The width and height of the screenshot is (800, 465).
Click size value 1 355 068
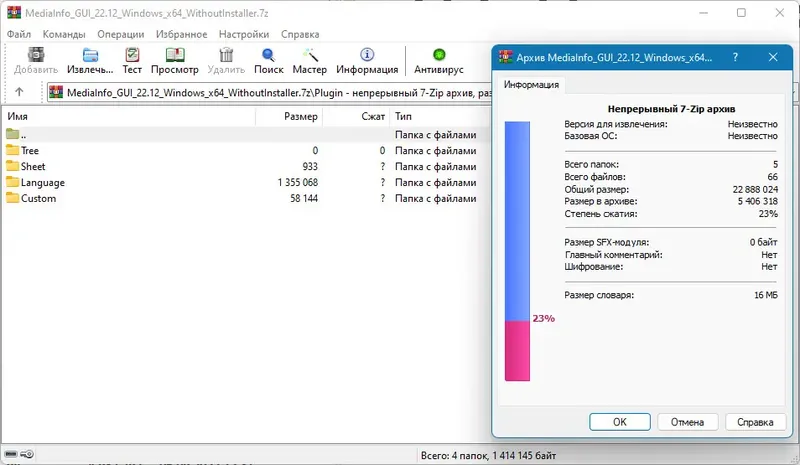tap(297, 182)
